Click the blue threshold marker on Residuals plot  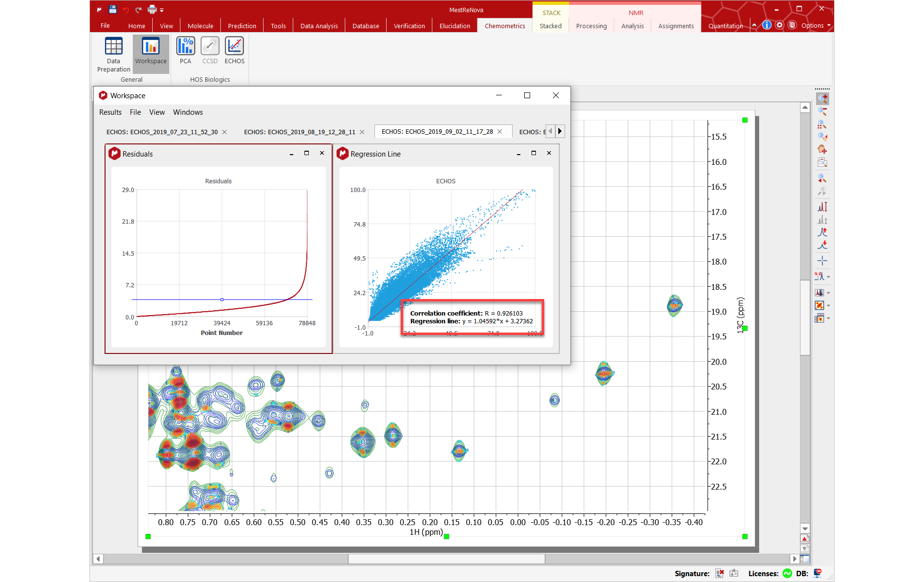pyautogui.click(x=222, y=300)
